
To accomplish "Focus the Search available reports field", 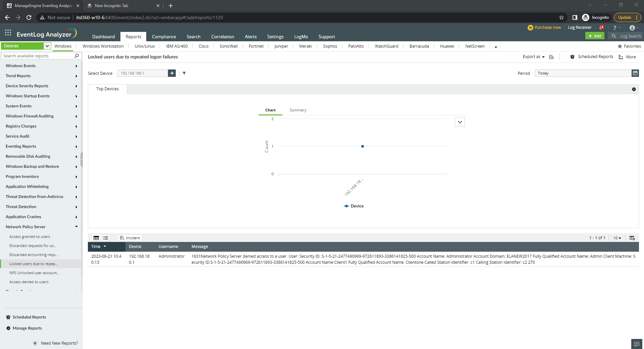I will 38,56.
